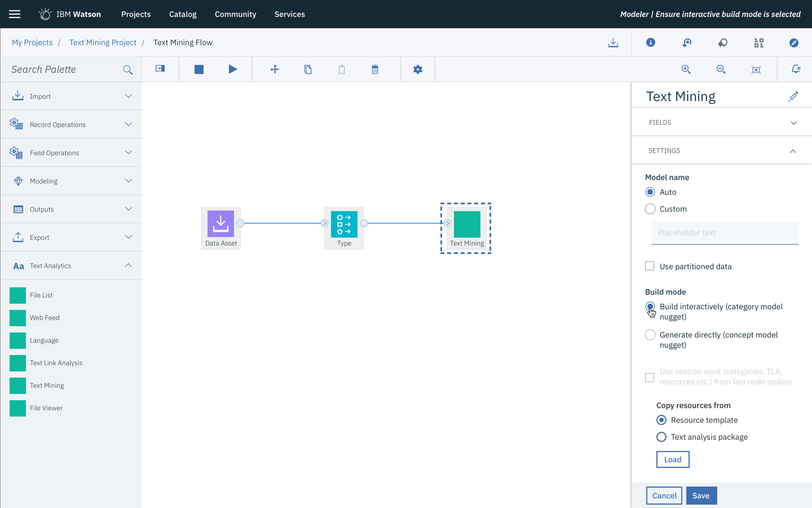Open the hamburger navigation menu

click(14, 14)
